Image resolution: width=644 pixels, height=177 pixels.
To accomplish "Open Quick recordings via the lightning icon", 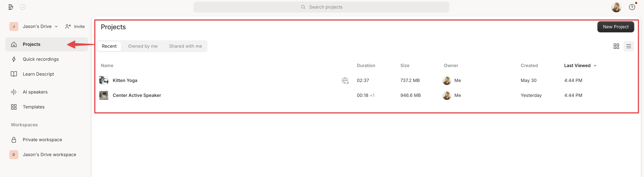I will (x=14, y=59).
